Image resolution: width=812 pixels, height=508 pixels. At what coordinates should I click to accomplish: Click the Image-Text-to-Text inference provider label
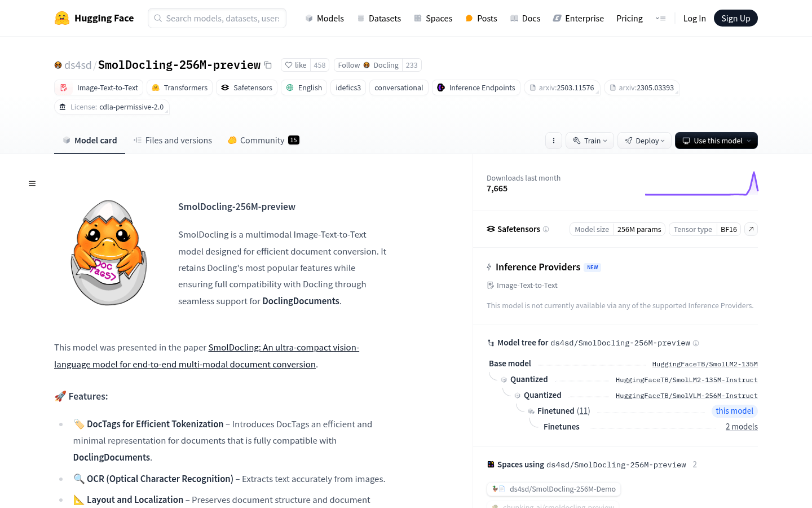point(522,286)
